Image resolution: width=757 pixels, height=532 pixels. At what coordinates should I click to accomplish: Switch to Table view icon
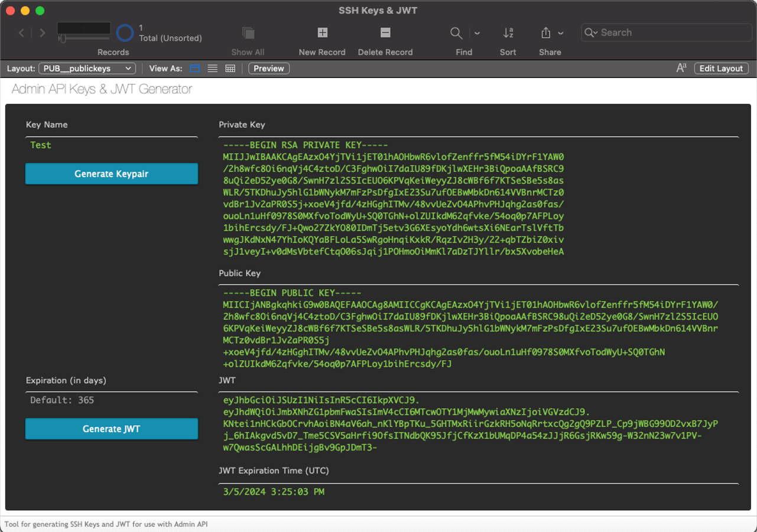pyautogui.click(x=230, y=68)
